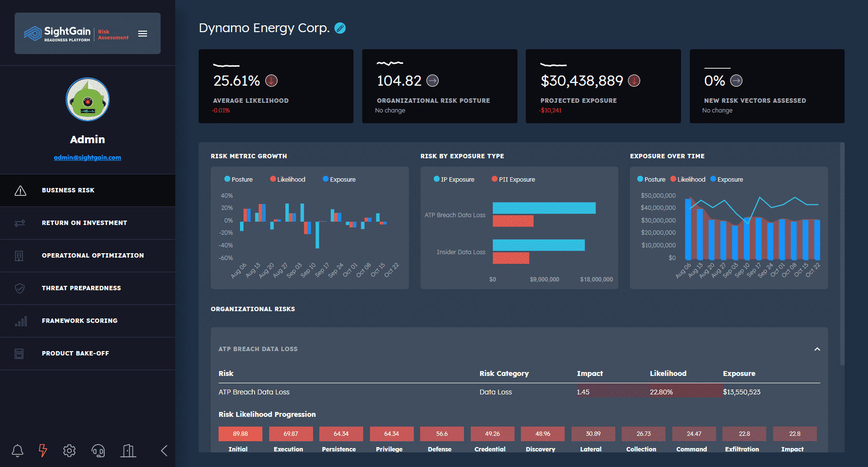This screenshot has height=467, width=868.
Task: Click Risk Posture arrow circle icon
Action: (x=433, y=81)
